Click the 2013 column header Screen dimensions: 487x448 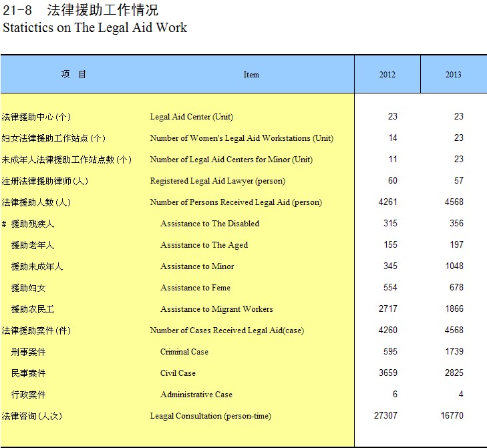[453, 75]
